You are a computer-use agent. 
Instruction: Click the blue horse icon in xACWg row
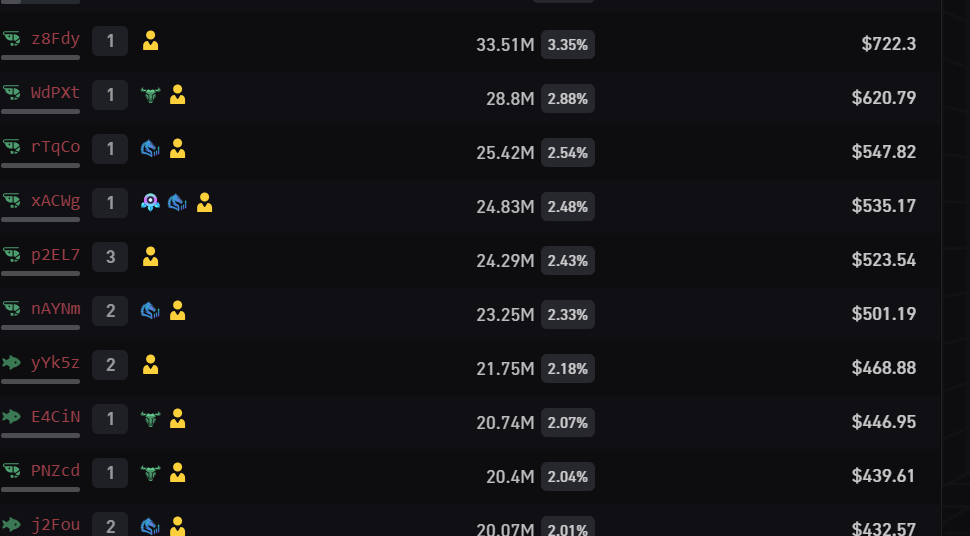[178, 202]
